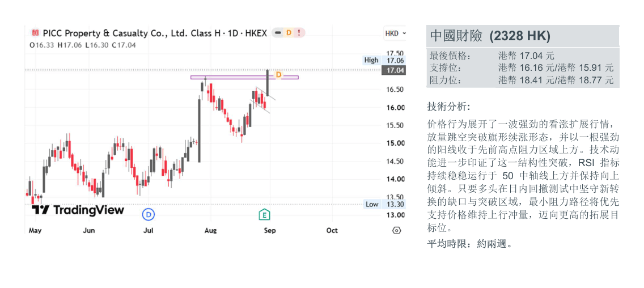Click the green earnings E marker
Screen dimensions: 644x288
[x=265, y=214]
